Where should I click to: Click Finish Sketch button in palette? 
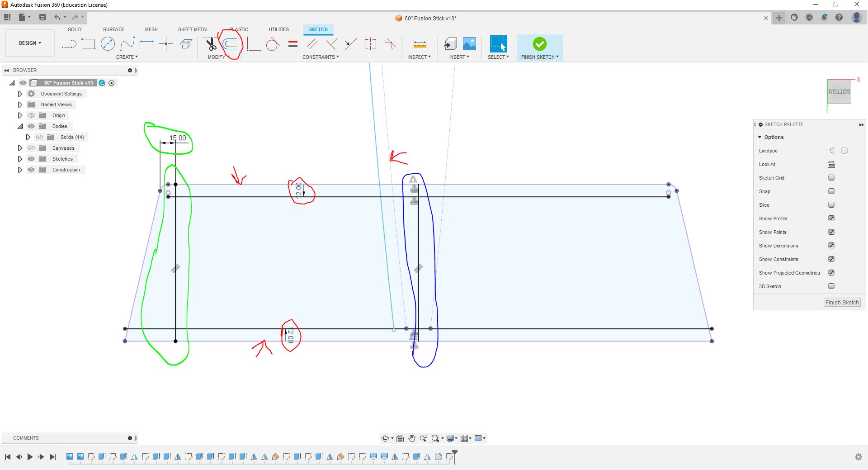point(841,303)
